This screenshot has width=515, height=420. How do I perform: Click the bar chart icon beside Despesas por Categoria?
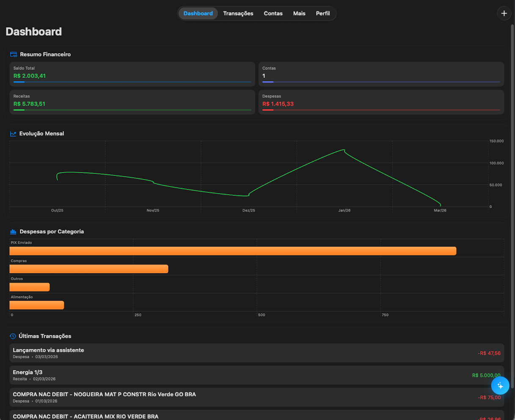13,231
